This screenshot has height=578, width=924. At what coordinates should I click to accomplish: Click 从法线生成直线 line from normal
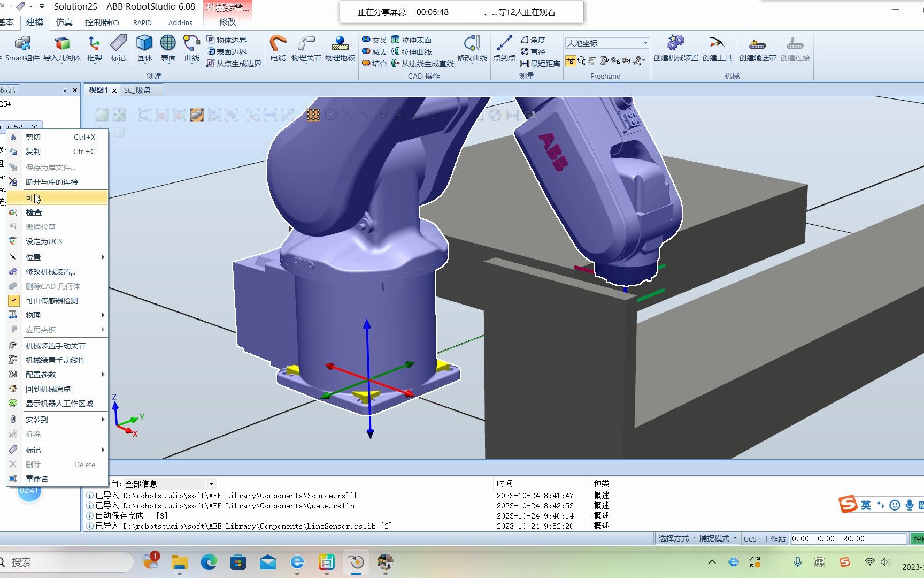pos(422,64)
